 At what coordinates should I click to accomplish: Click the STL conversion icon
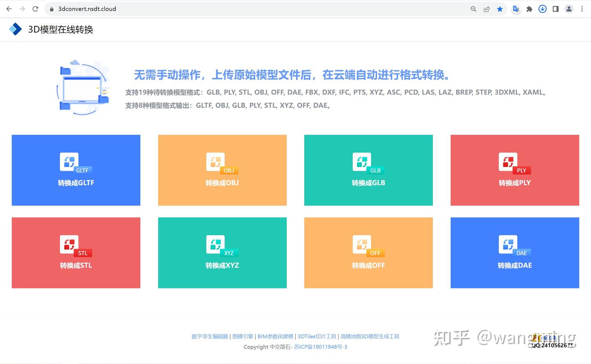[x=69, y=244]
